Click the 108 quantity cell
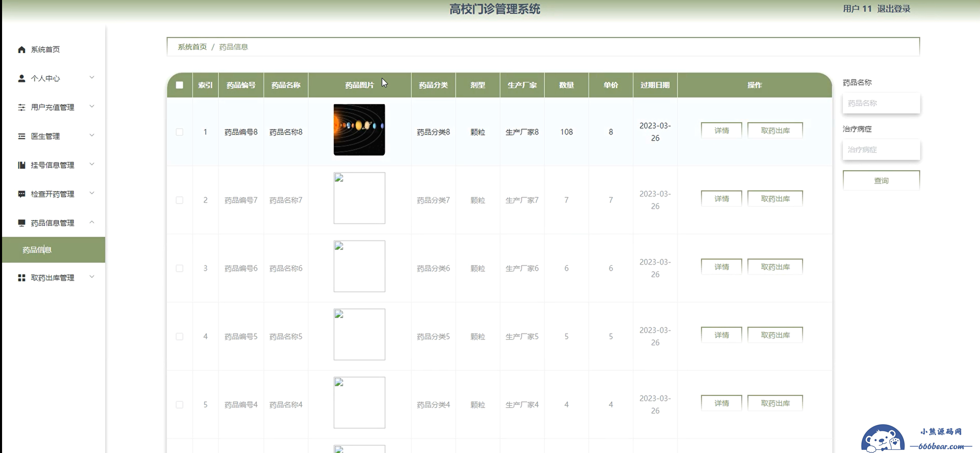 pyautogui.click(x=566, y=132)
